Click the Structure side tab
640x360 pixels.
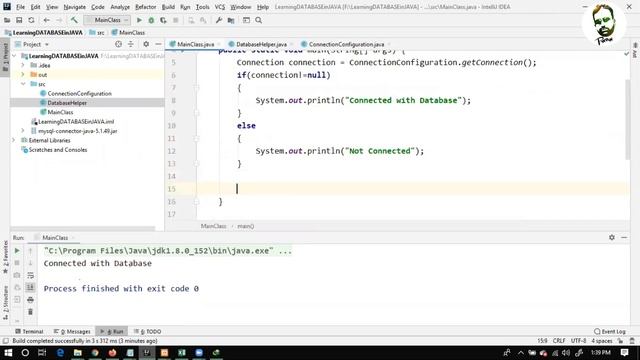coord(5,302)
